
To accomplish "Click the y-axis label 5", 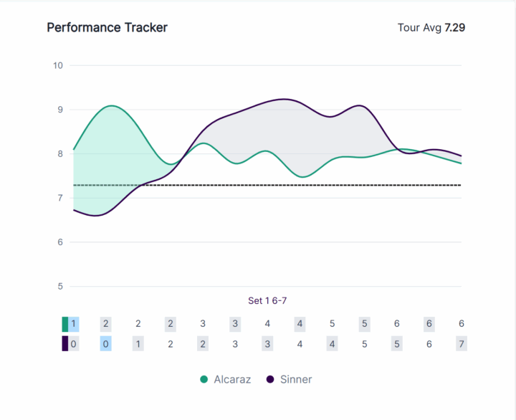I will tap(60, 287).
